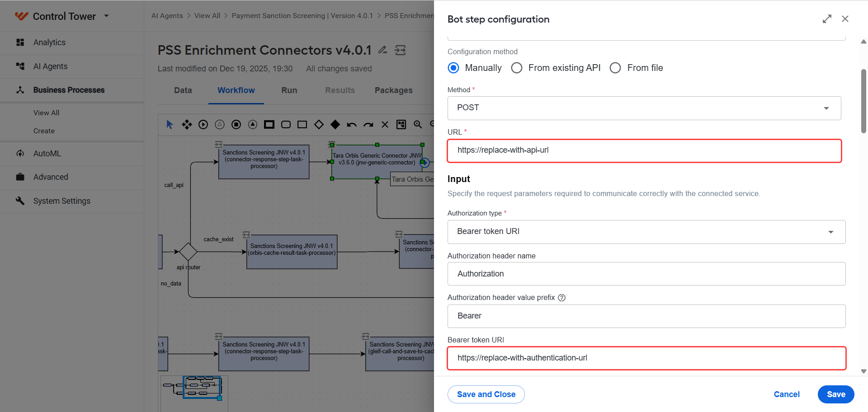Select the pointer arrow tool in workflow toolbar
This screenshot has width=868, height=412.
pyautogui.click(x=170, y=125)
